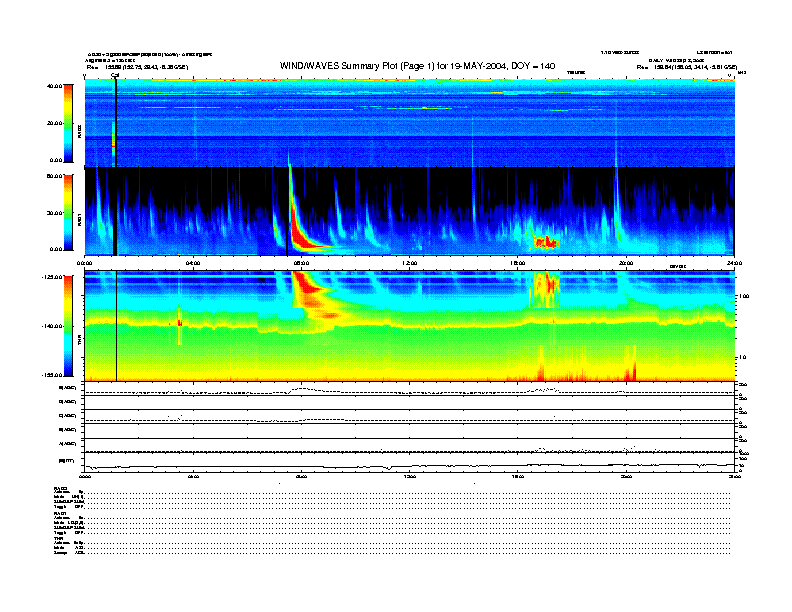The width and height of the screenshot is (792, 612).
Task: Click the RAD1 color scale bar
Action: (66, 212)
